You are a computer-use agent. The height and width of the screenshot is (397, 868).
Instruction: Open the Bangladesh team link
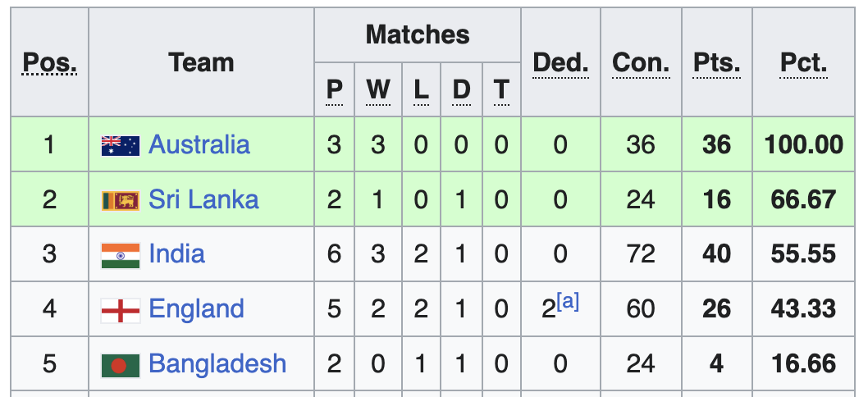point(217,363)
